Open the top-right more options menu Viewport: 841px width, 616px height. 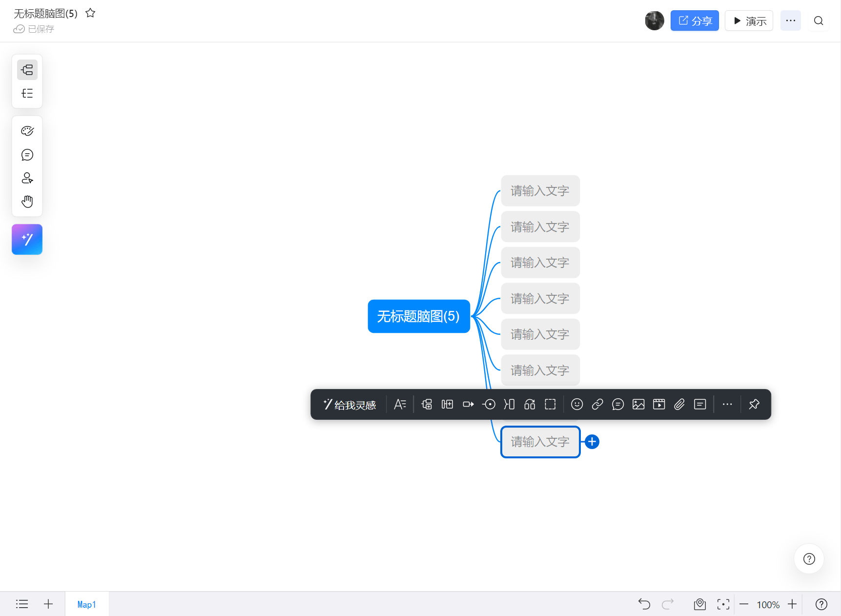click(790, 21)
